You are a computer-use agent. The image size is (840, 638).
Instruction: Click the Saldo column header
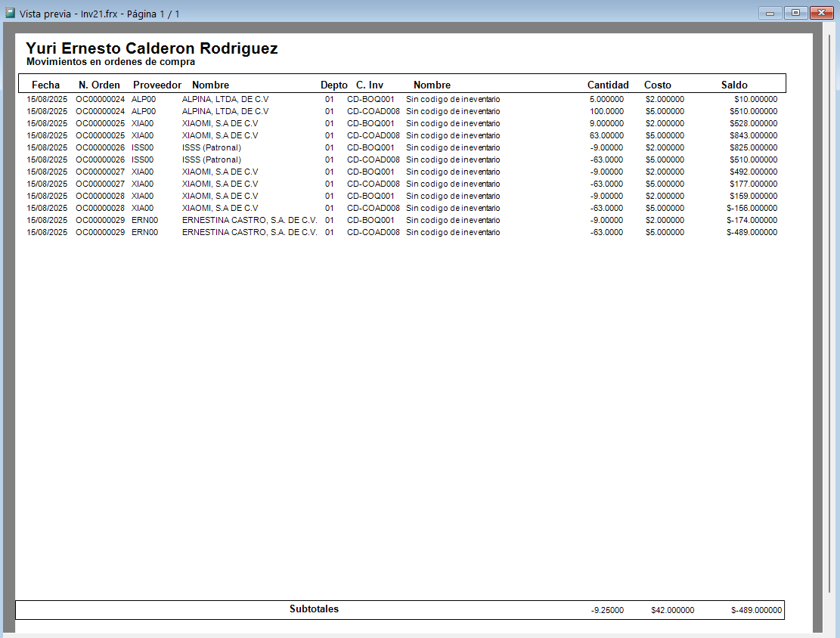(x=734, y=85)
